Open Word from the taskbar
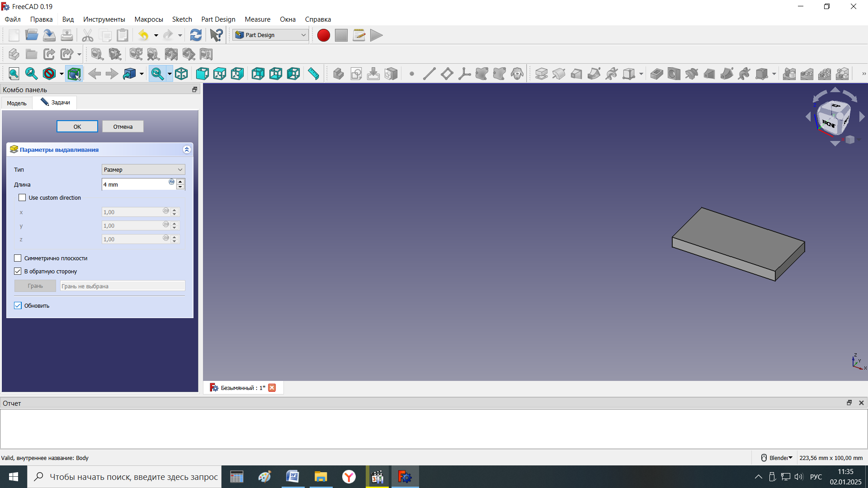 pos(293,477)
